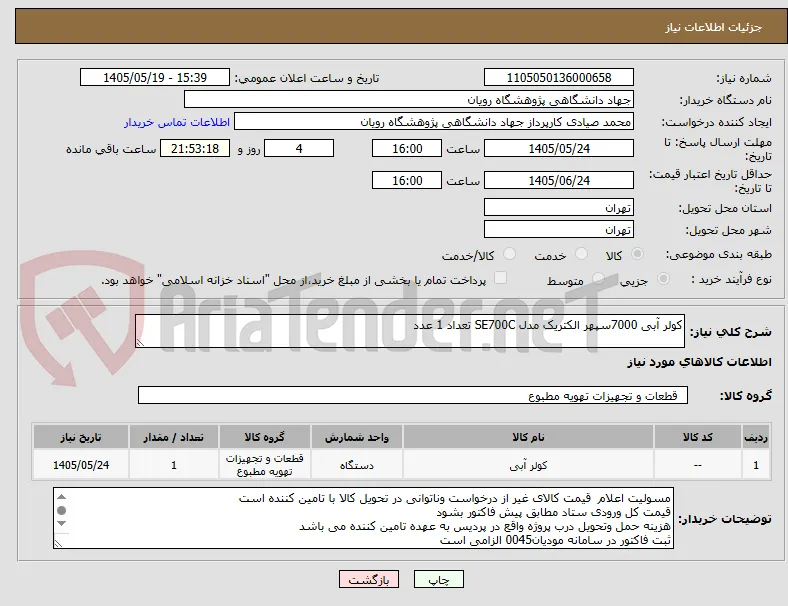Viewport: 788px width, 606px height.
Task: Click the response deadline date 1405/05/24 field
Action: pos(559,148)
